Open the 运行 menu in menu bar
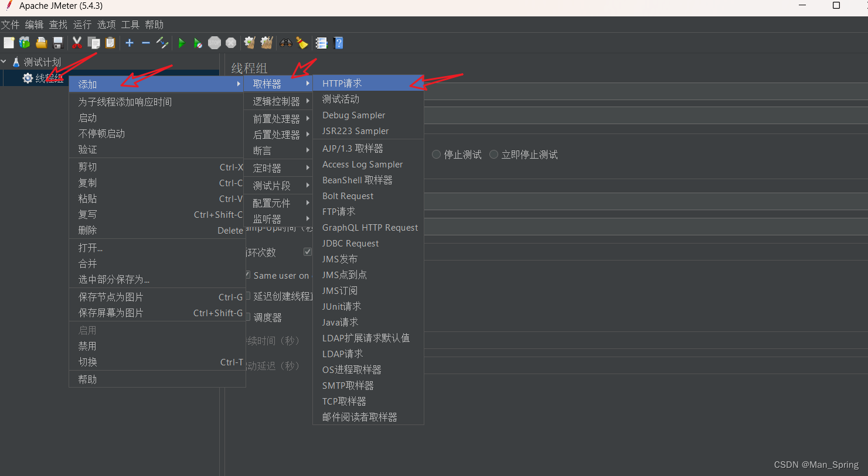Screen dimensions: 868x476 click(82, 25)
